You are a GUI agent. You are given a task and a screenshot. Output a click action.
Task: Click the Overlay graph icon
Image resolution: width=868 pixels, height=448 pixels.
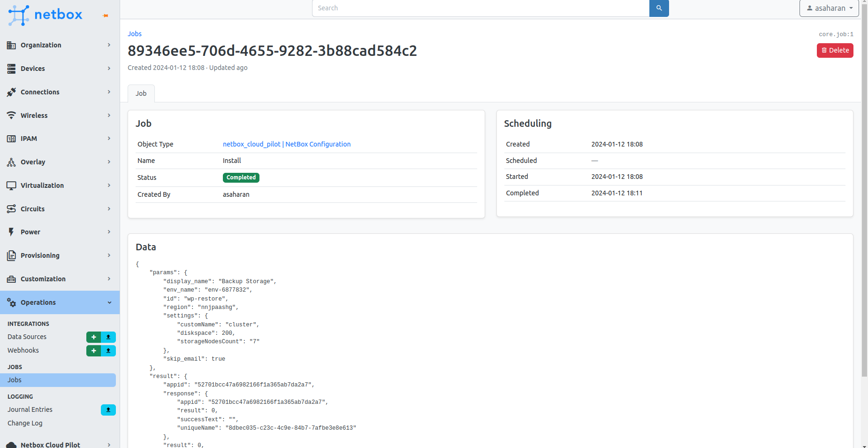(11, 162)
